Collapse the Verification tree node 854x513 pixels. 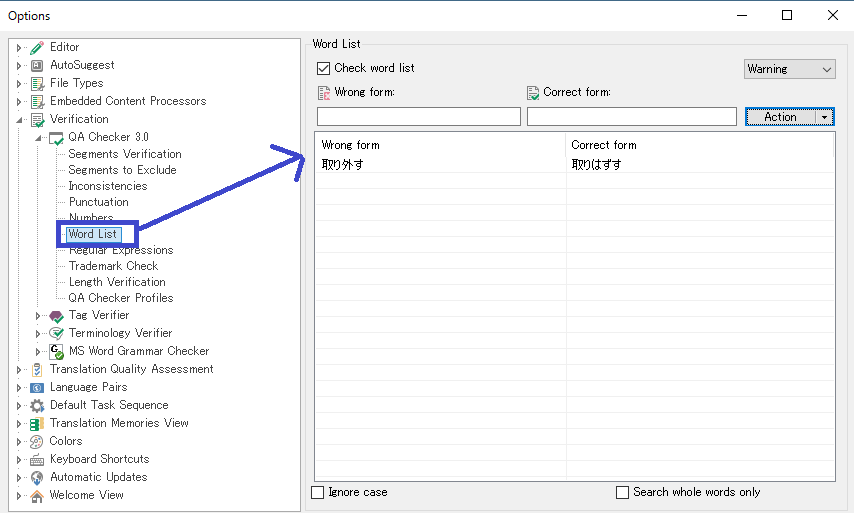tap(20, 119)
